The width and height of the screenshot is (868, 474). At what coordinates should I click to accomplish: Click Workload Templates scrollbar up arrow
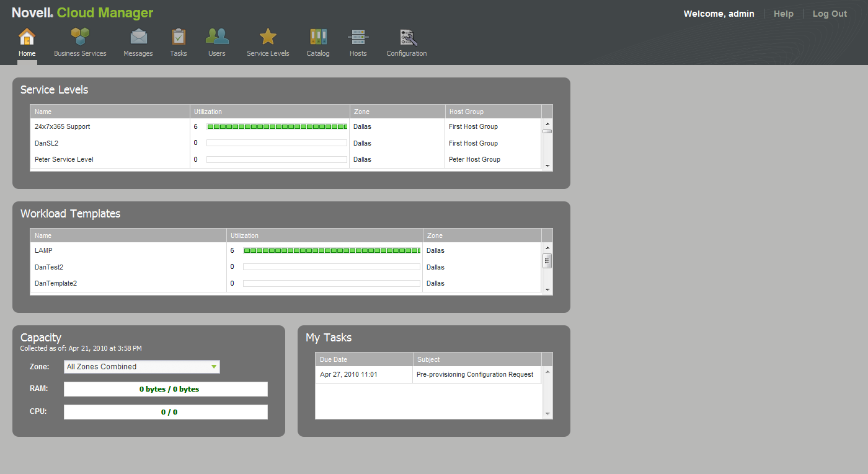(547, 248)
